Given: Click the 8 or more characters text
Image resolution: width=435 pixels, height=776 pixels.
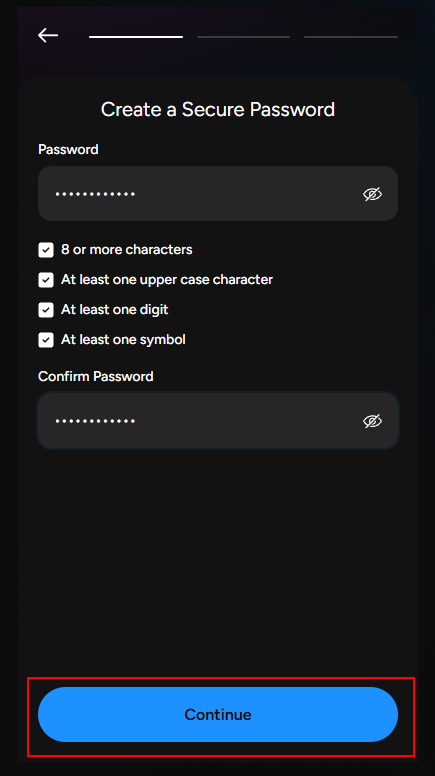Looking at the screenshot, I should [127, 249].
